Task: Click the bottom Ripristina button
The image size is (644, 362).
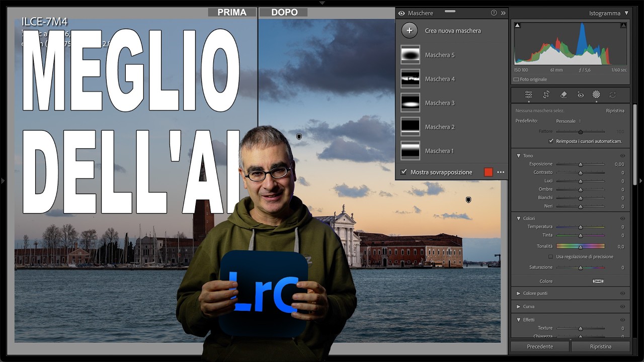Action: point(601,346)
